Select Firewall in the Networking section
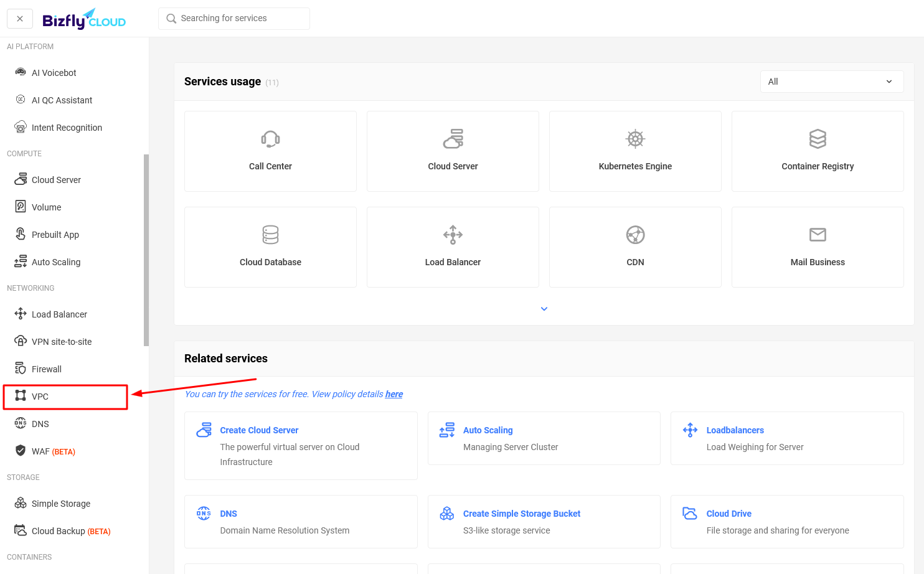924x574 pixels. coord(47,369)
